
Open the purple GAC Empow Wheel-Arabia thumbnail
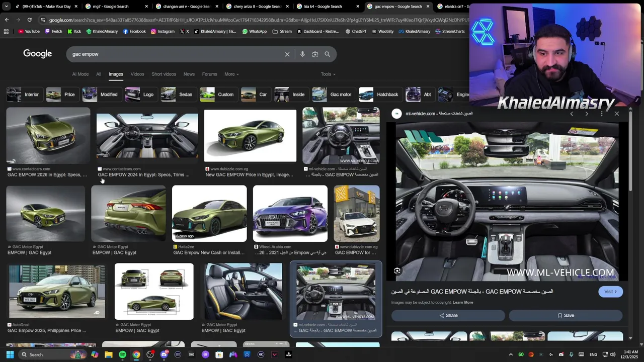coord(290,214)
